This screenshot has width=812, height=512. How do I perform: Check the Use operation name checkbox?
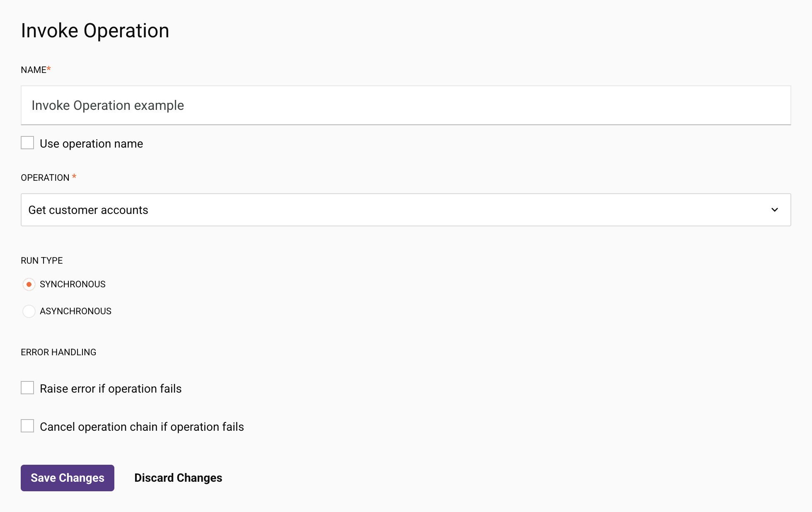pyautogui.click(x=27, y=143)
